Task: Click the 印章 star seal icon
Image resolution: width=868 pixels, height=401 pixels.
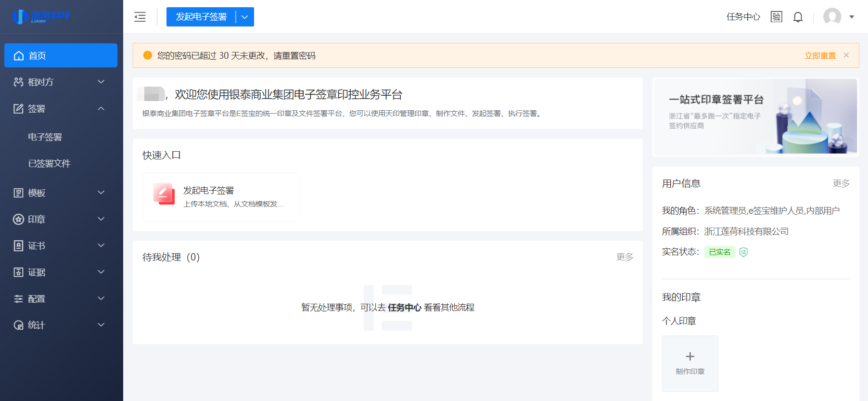Action: point(18,219)
